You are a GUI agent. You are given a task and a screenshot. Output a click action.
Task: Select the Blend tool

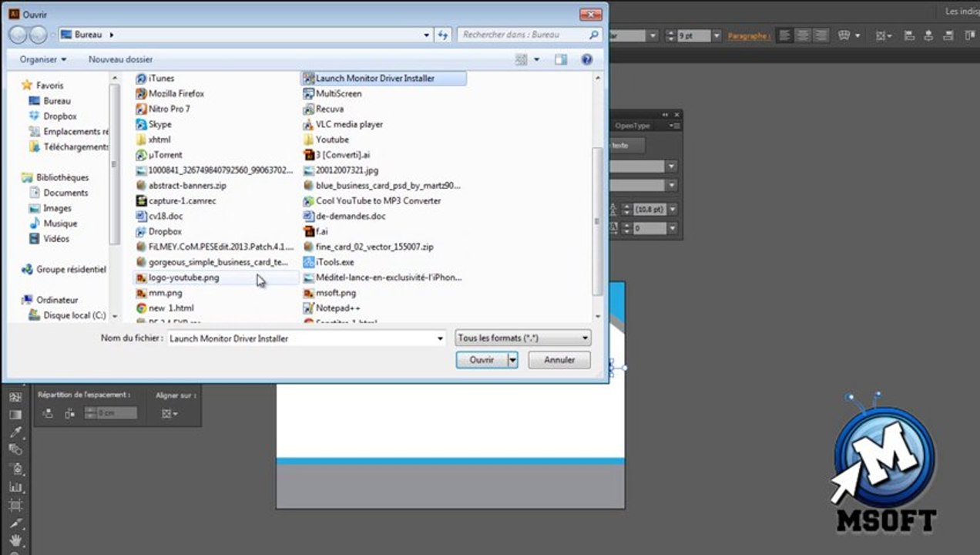[x=15, y=450]
